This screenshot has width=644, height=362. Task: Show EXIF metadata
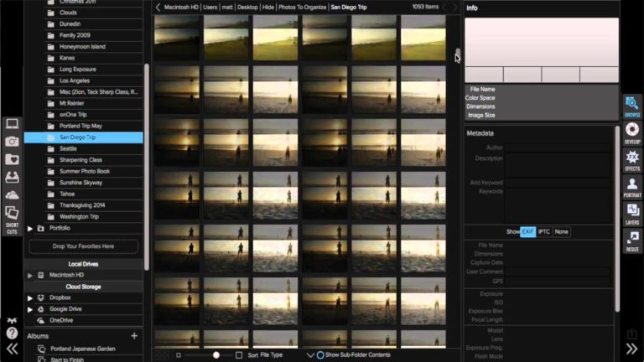527,232
